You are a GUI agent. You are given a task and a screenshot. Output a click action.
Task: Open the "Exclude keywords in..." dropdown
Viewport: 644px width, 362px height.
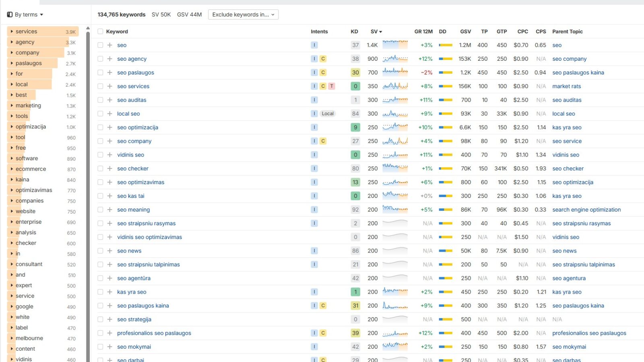click(243, 14)
